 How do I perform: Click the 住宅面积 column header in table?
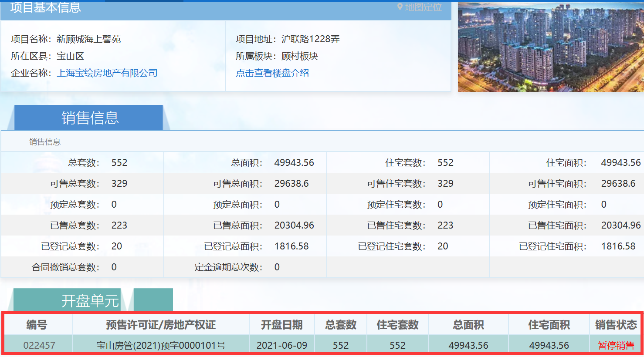549,325
